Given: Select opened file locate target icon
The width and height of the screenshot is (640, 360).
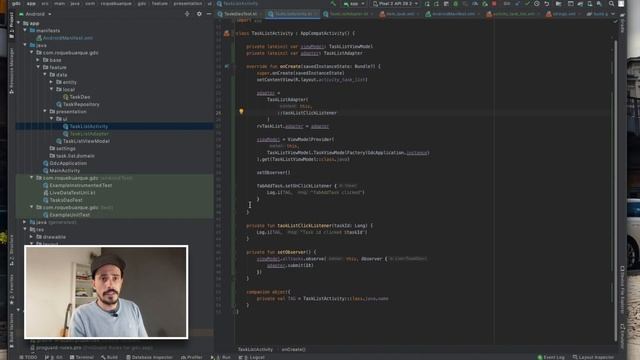Looking at the screenshot, I should pyautogui.click(x=187, y=14).
